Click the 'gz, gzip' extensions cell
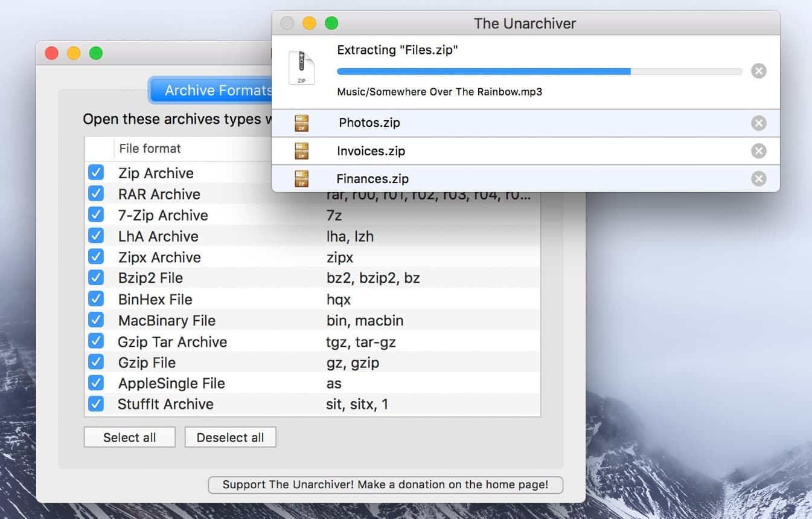 coord(353,363)
